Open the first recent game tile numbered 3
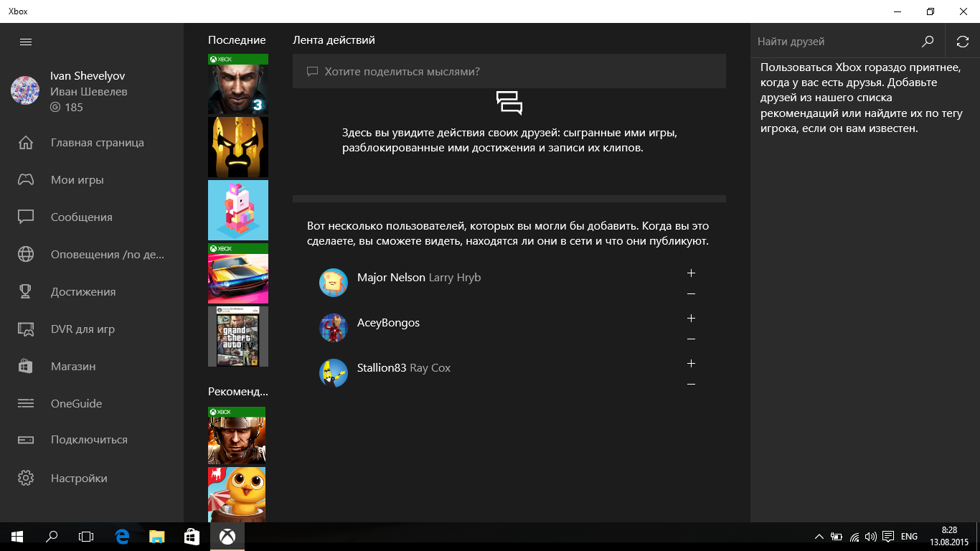Viewport: 980px width, 551px height. click(x=238, y=84)
